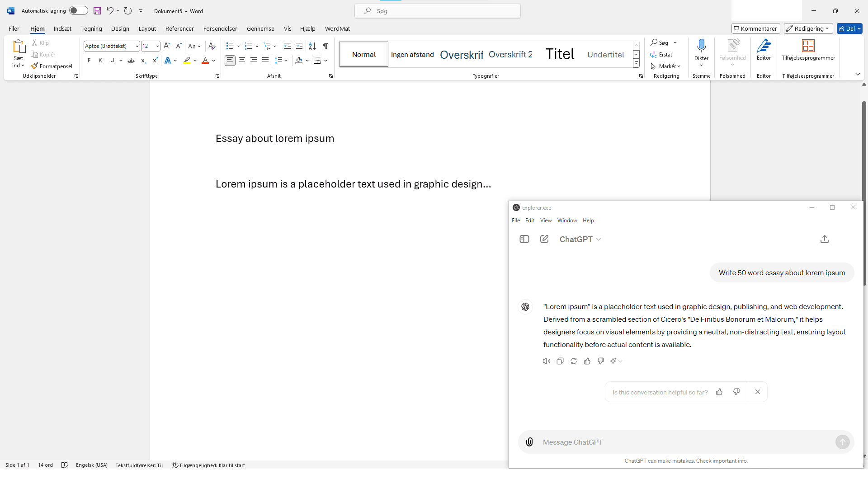Screen dimensions: 868x488
Task: Dismiss the conversation helpful prompt
Action: tap(758, 392)
